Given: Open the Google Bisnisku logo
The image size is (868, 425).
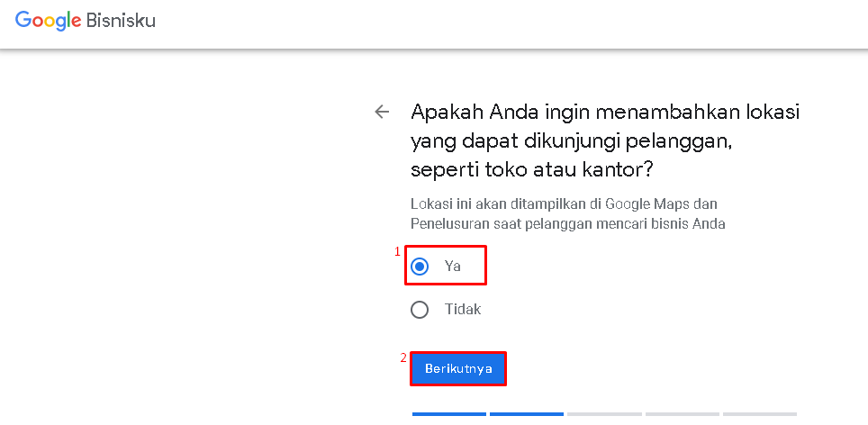Looking at the screenshot, I should 86,21.
